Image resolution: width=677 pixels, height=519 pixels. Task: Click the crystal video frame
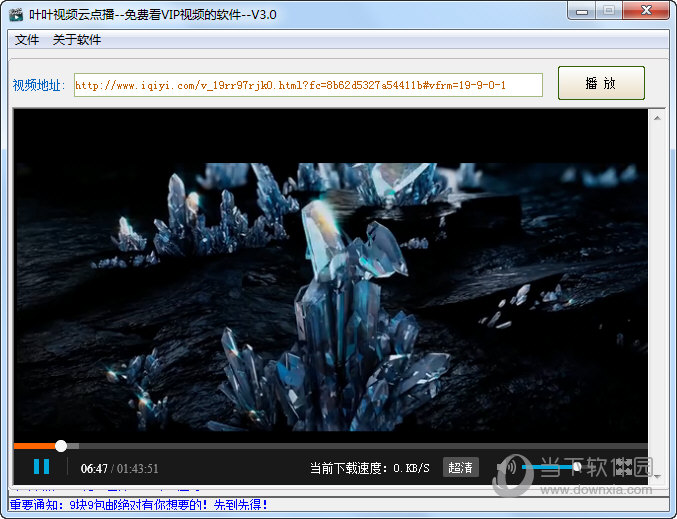pyautogui.click(x=331, y=297)
